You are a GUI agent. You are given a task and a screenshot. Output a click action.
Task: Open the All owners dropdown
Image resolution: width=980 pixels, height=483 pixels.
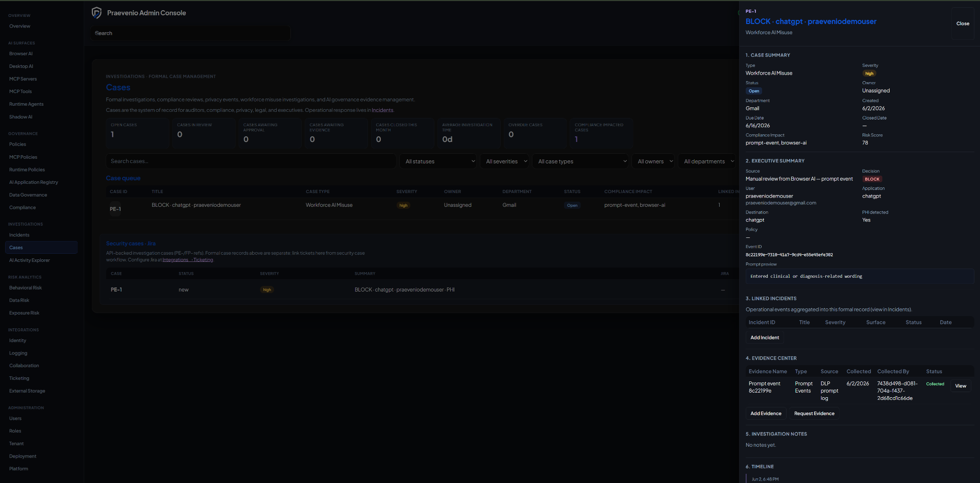pos(653,161)
